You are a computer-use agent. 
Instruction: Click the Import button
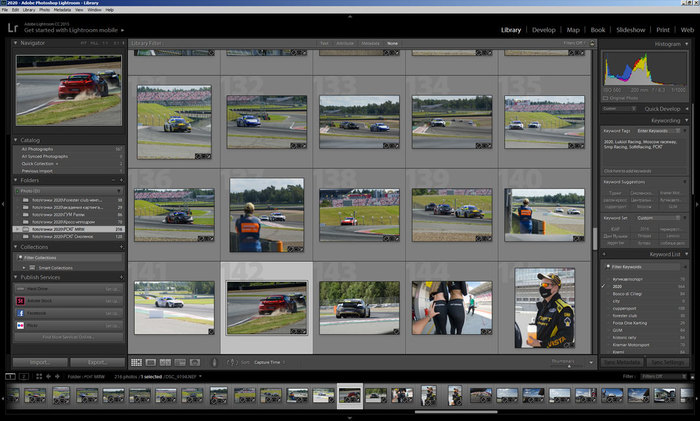click(40, 362)
